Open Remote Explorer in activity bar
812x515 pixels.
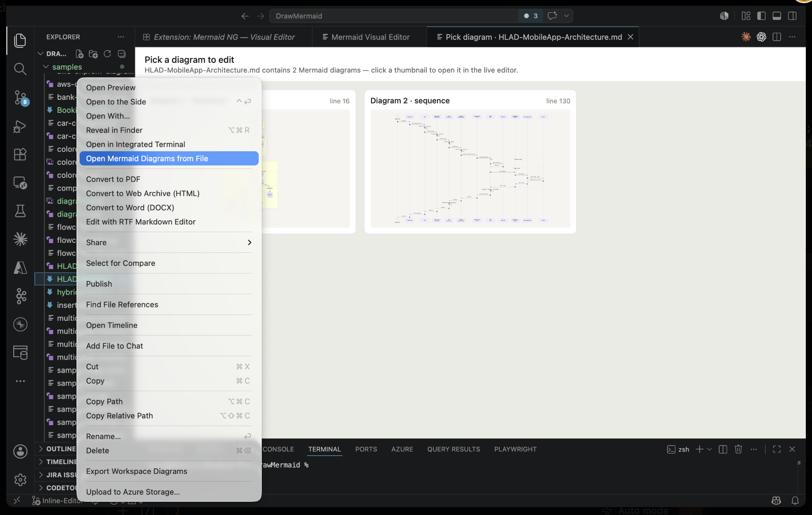click(20, 183)
